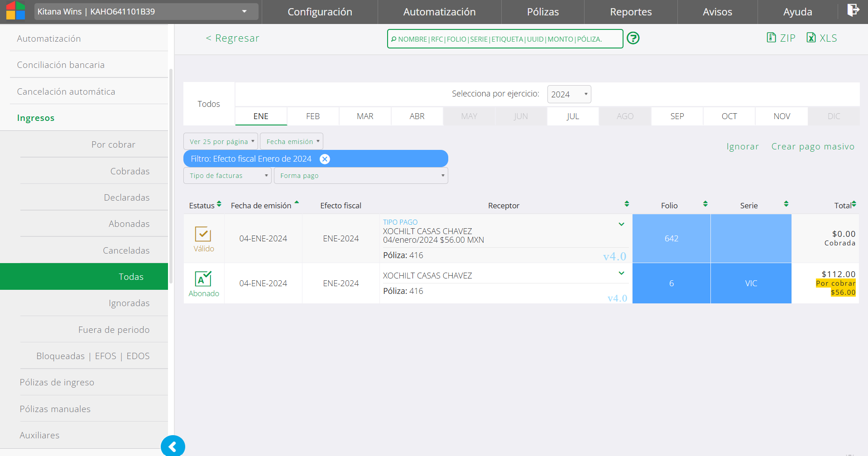Sort by Folio column arrows

point(705,204)
